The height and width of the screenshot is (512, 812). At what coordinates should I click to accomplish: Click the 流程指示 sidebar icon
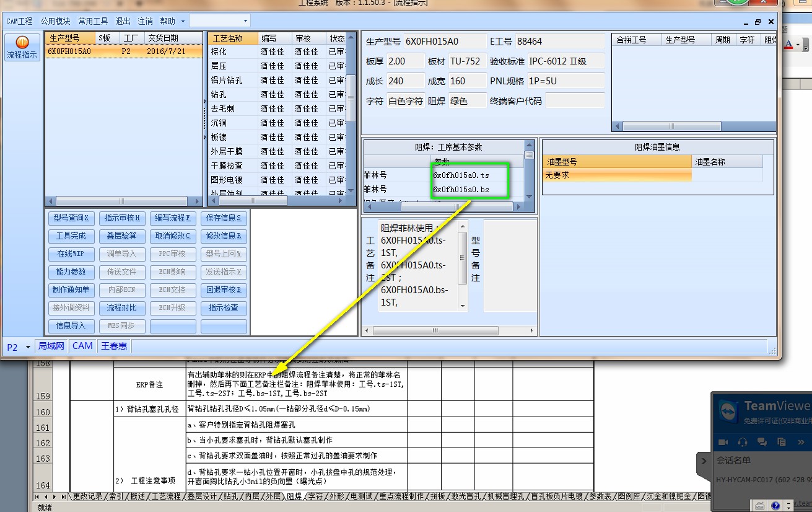[x=22, y=48]
